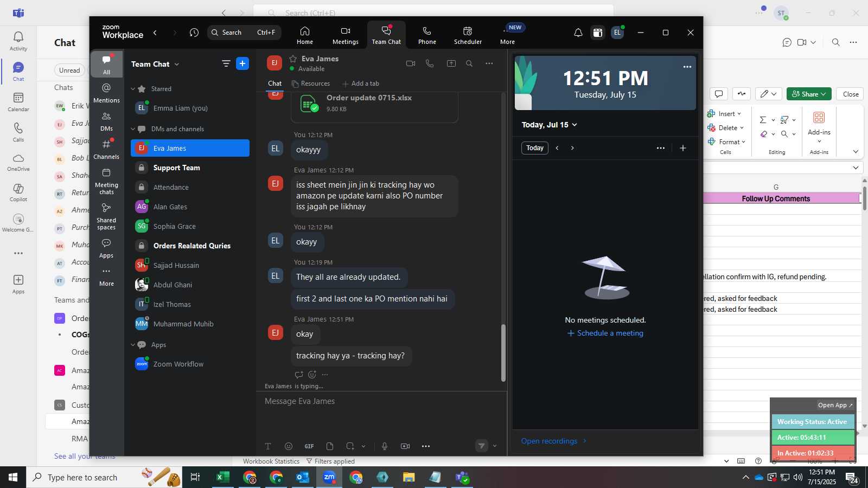The width and height of the screenshot is (868, 488).
Task: Start an audio call with Eva James
Action: point(430,63)
